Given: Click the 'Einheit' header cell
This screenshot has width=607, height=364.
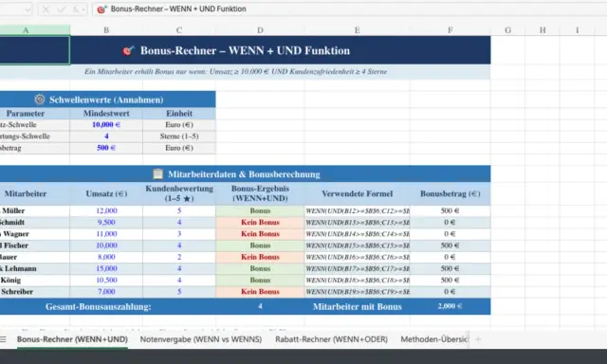Looking at the screenshot, I should point(179,114).
